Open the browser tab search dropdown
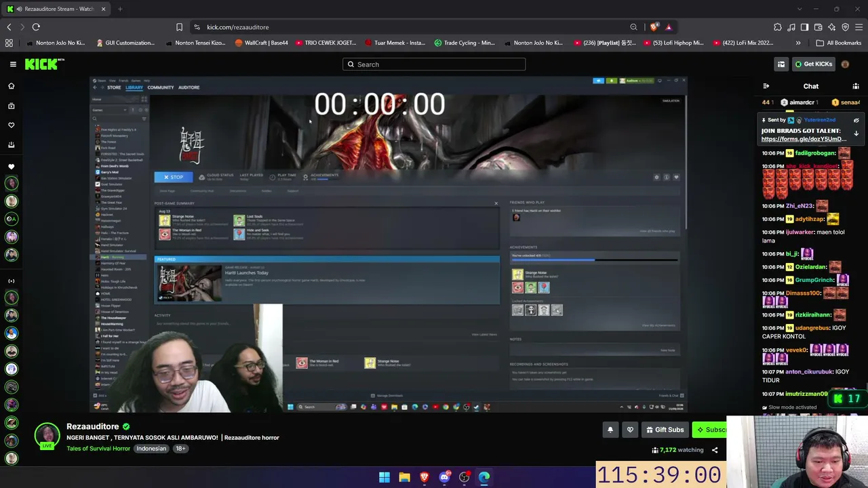868x488 pixels. [x=800, y=9]
